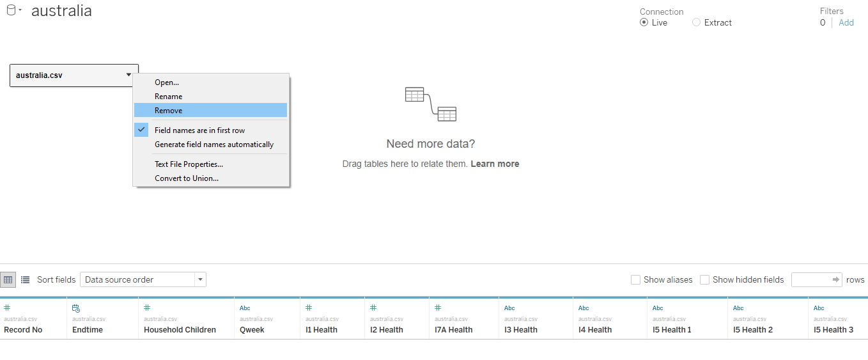Click the data source cylinder icon
The image size is (868, 360).
click(x=11, y=11)
